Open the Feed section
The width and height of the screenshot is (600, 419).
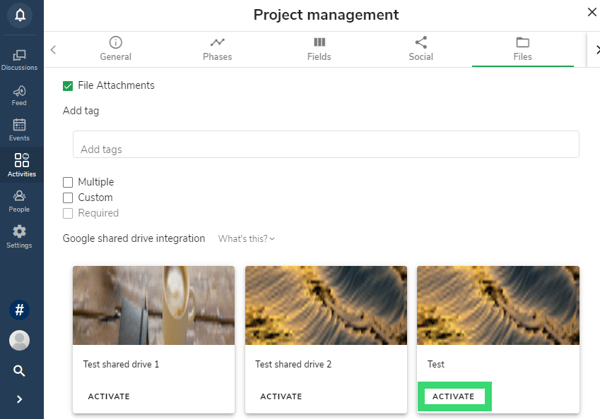pos(19,95)
